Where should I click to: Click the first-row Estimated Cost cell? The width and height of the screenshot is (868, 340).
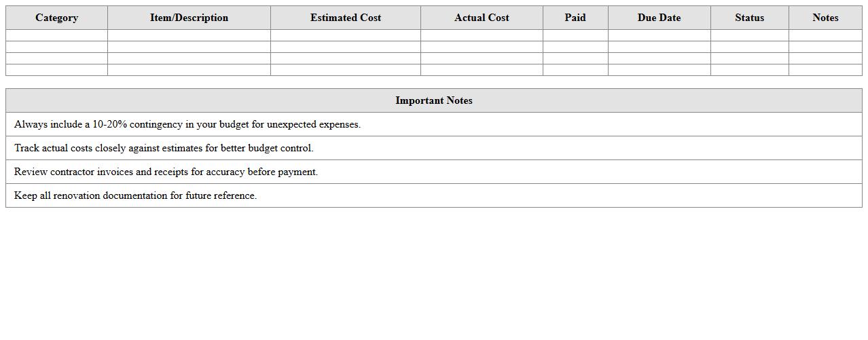click(x=345, y=35)
